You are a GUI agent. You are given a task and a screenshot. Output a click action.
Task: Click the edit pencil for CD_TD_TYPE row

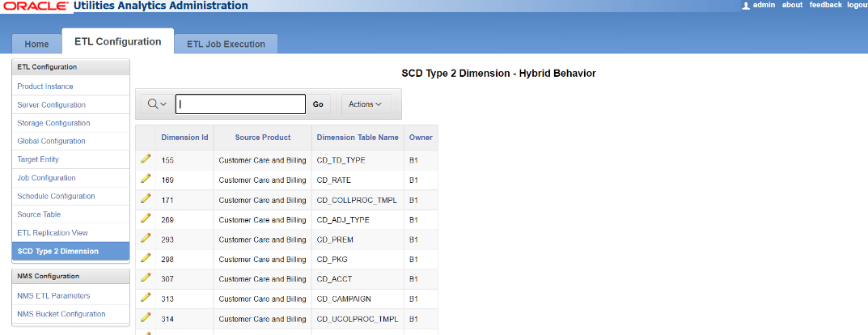[146, 159]
